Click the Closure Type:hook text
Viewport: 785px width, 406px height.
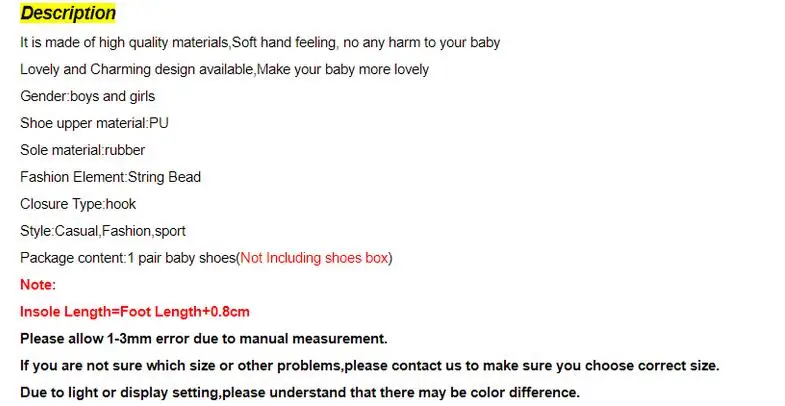coord(78,204)
